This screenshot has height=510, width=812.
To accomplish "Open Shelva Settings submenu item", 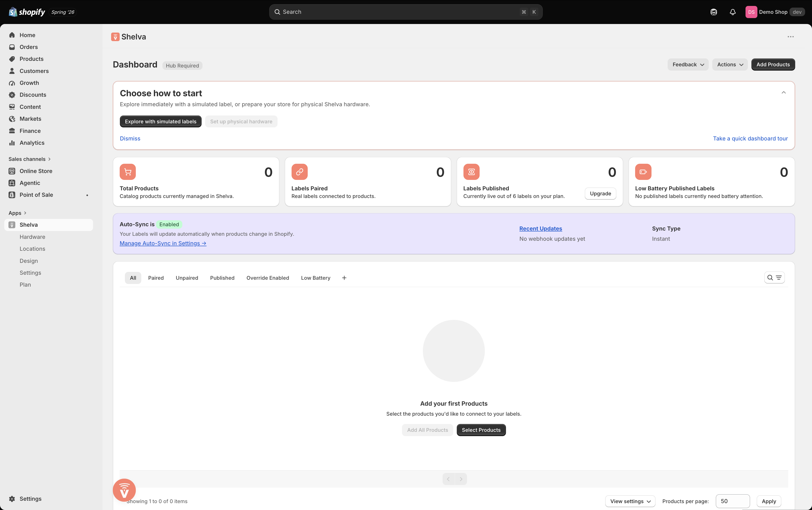I will [x=30, y=273].
